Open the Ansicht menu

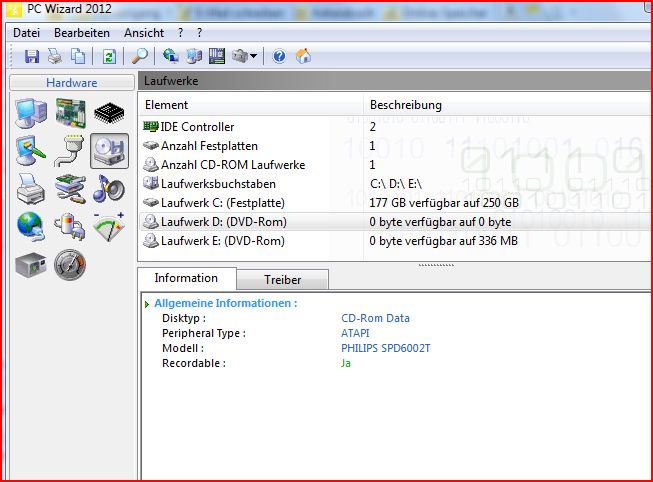tap(143, 33)
